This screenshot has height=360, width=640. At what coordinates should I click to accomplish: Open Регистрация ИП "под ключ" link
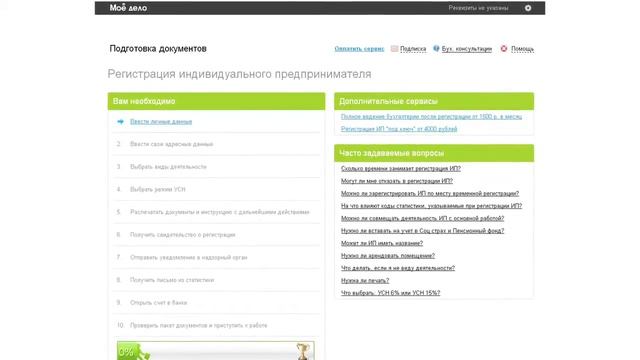pyautogui.click(x=399, y=129)
